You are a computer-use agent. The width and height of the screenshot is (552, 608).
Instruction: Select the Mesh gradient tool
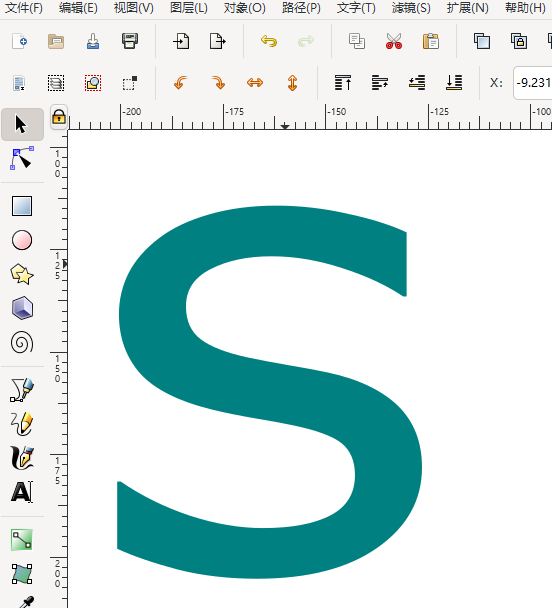coord(22,574)
